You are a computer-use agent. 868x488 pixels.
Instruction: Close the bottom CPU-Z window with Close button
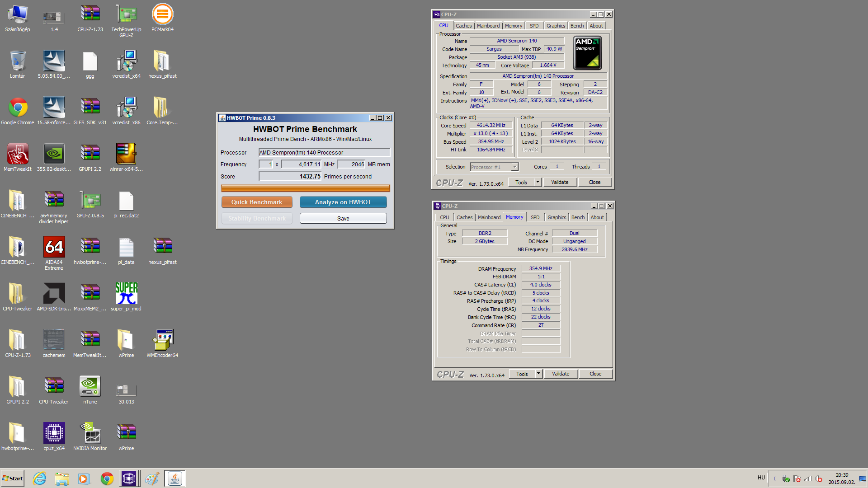595,374
